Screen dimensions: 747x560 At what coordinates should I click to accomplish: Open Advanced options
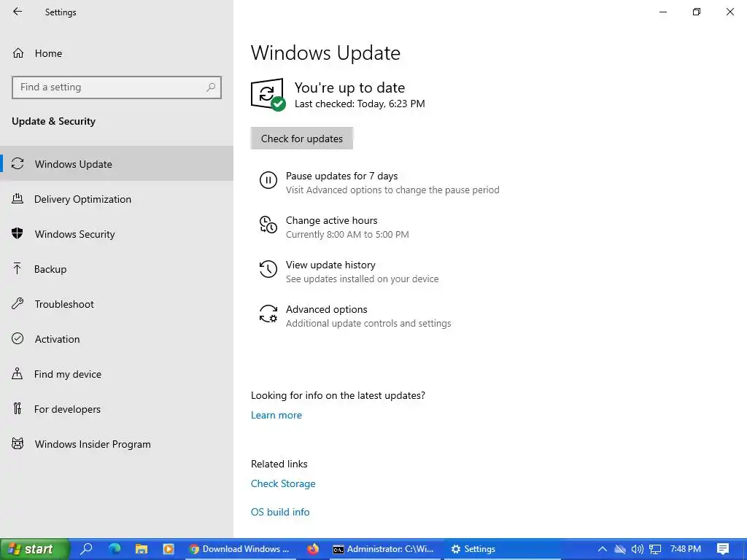point(355,316)
